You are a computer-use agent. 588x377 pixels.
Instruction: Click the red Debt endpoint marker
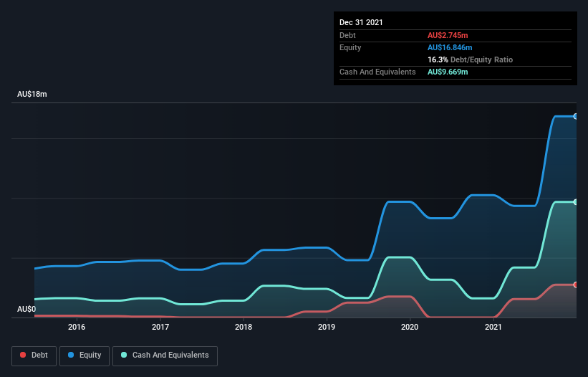pos(576,285)
